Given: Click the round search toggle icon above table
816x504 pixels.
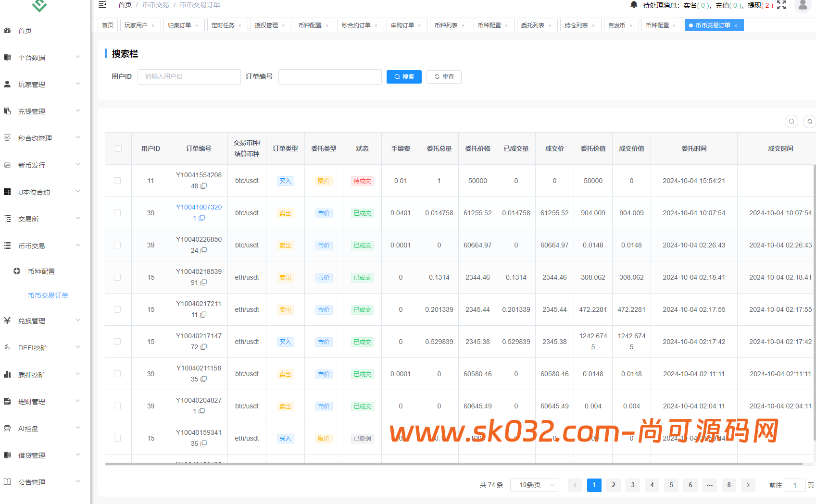Looking at the screenshot, I should 791,122.
